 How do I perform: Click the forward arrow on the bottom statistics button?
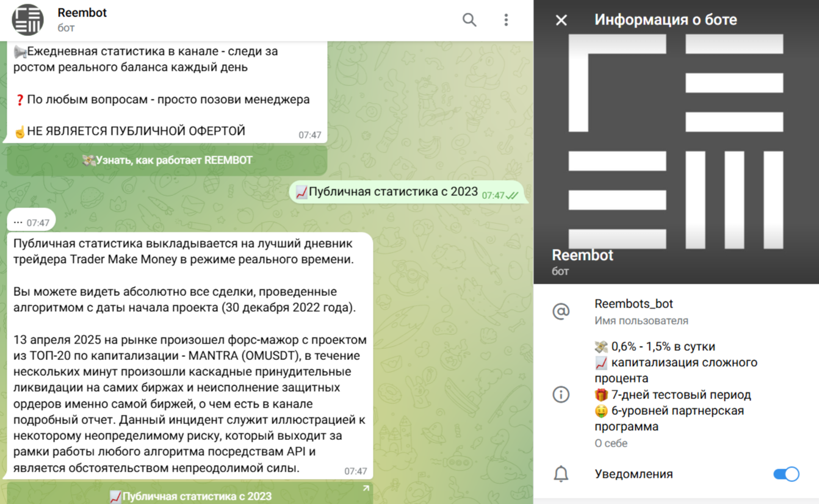point(366,488)
